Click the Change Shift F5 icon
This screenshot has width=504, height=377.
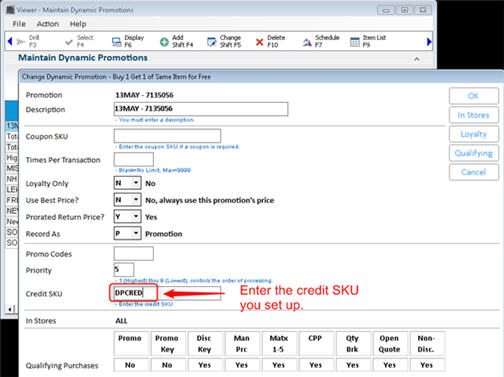point(212,42)
